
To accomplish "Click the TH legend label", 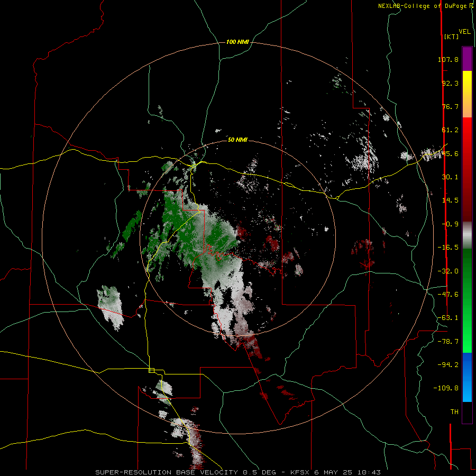I will (x=454, y=412).
